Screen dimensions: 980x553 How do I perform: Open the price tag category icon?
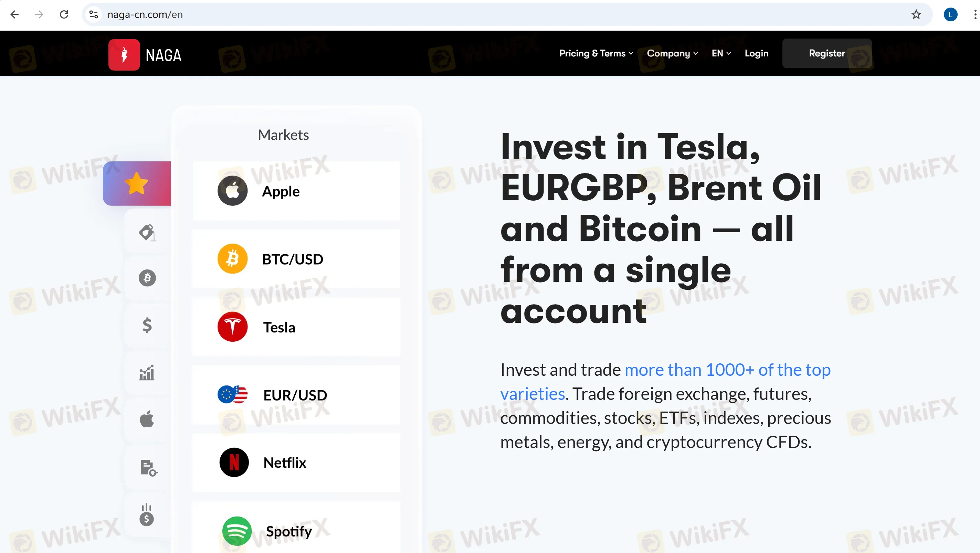tap(147, 232)
